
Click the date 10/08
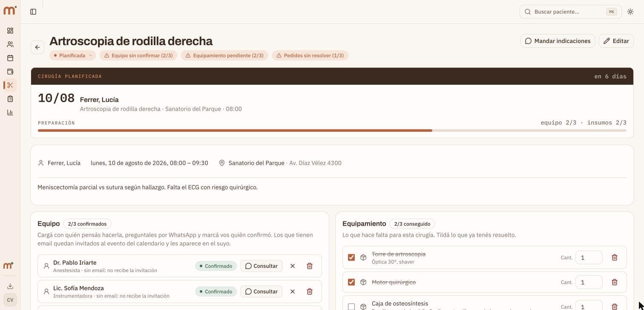click(x=56, y=98)
